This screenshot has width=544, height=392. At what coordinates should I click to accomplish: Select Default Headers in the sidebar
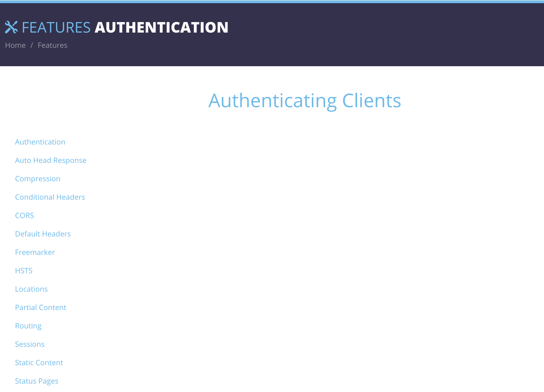click(x=43, y=234)
